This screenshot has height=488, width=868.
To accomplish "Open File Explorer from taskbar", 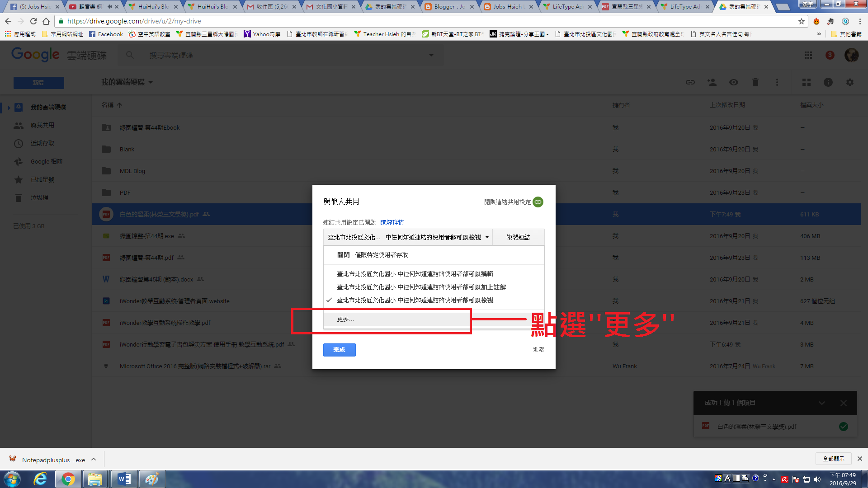I will coord(95,479).
